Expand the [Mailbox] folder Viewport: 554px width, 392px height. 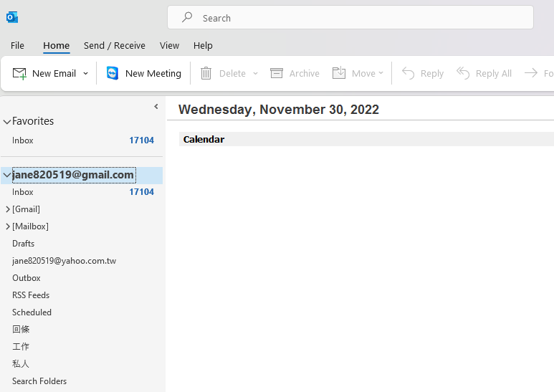pyautogui.click(x=8, y=226)
